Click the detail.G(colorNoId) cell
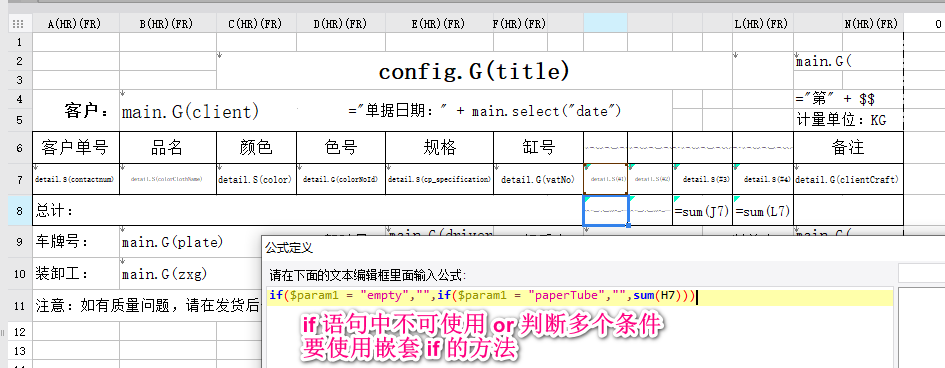 341,179
